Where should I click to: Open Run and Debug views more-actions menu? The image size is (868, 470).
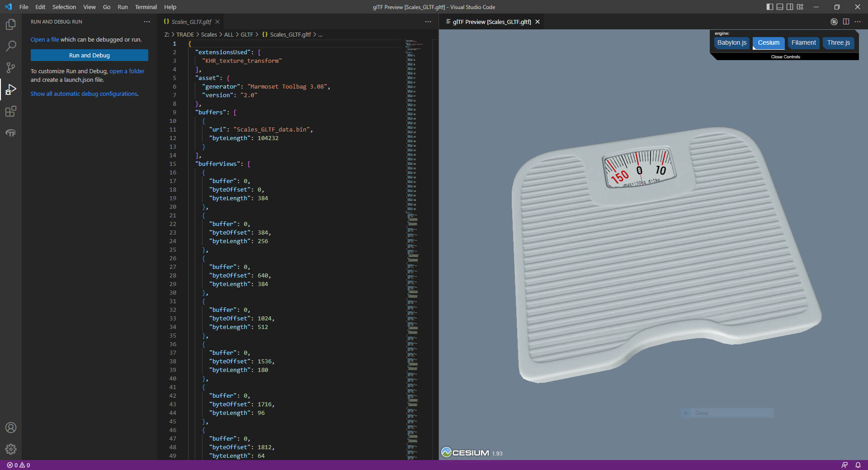coord(147,22)
